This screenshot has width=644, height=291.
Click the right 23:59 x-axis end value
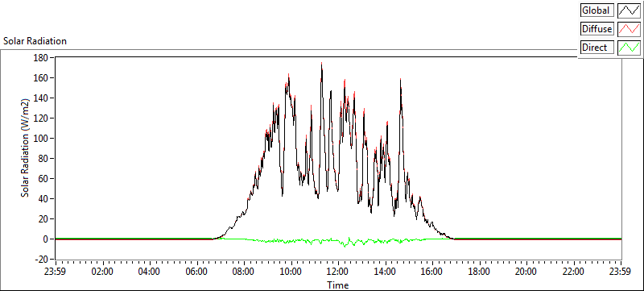(621, 272)
